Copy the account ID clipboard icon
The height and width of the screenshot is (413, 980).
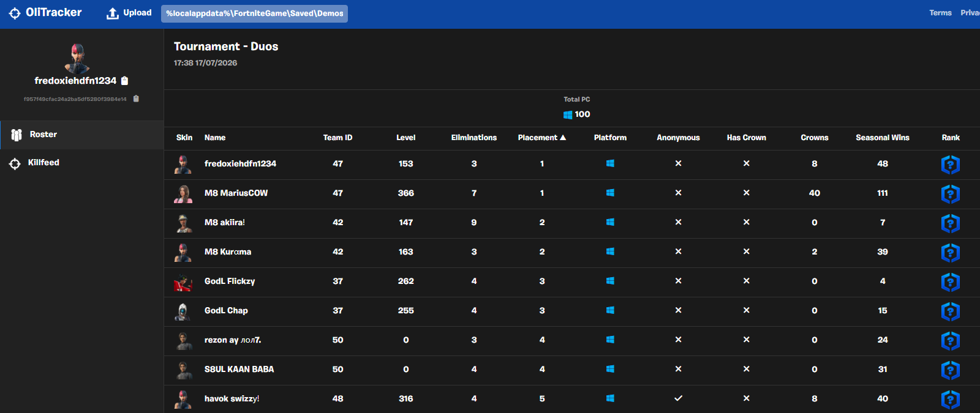click(136, 99)
